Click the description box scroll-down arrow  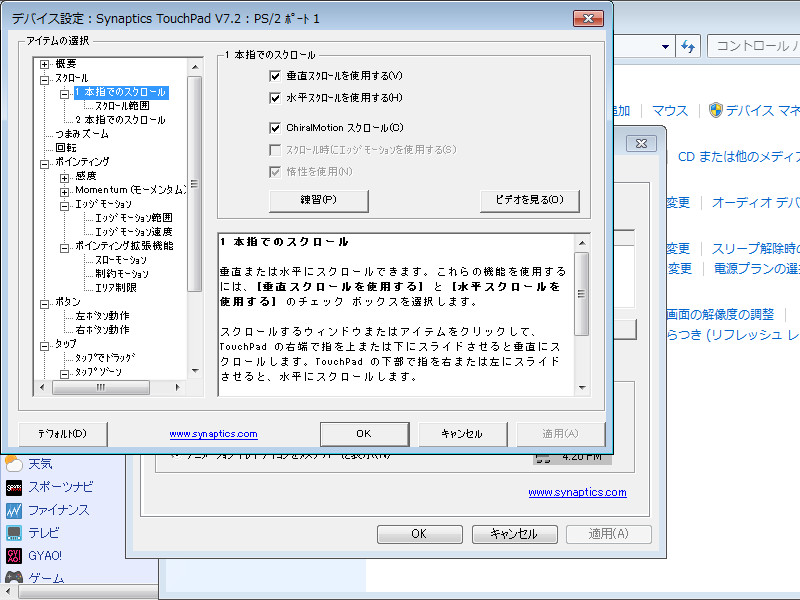point(582,388)
